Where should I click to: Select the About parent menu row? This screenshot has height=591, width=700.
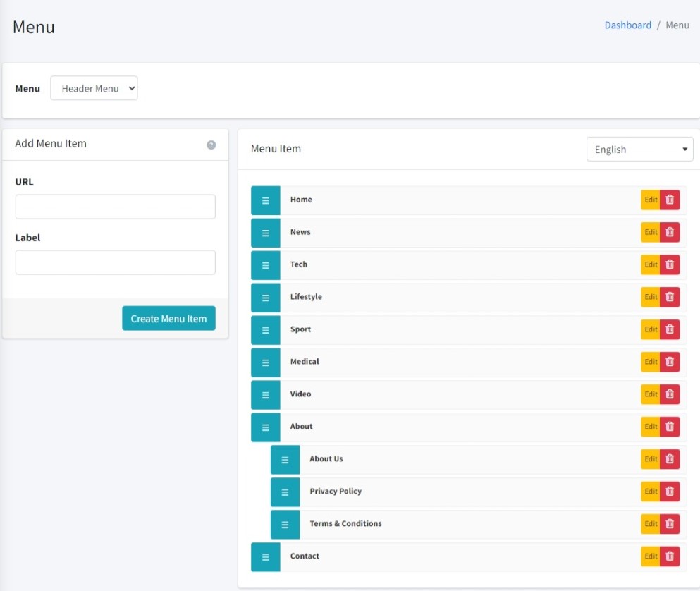(x=458, y=427)
